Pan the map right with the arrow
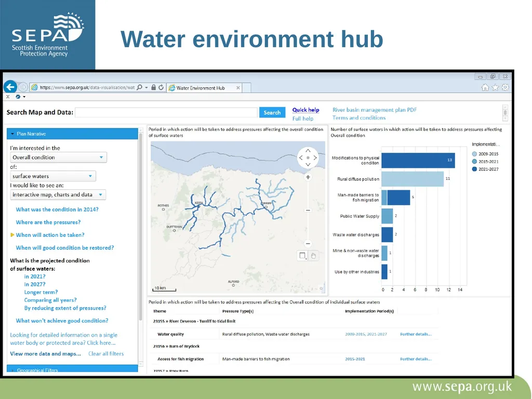532x399 pixels. coord(315,158)
